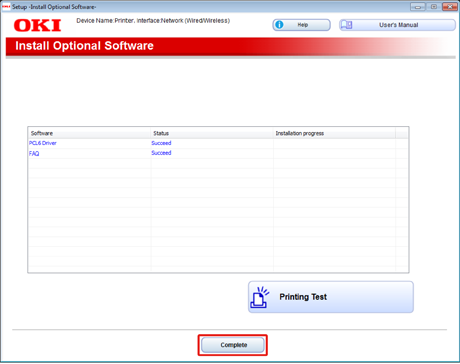Click Succeed status for PCL6 Driver
This screenshot has width=460, height=364.
click(161, 143)
